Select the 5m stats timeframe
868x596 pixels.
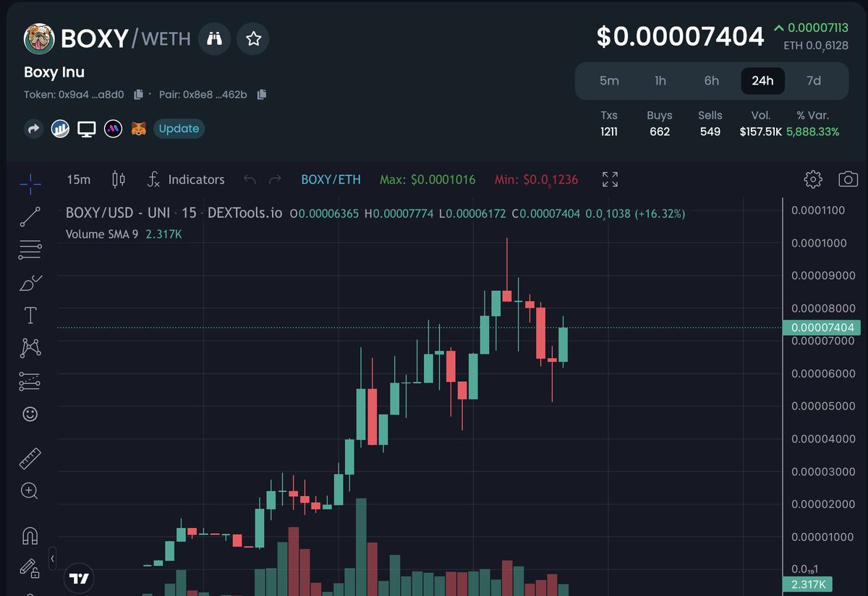click(x=609, y=80)
